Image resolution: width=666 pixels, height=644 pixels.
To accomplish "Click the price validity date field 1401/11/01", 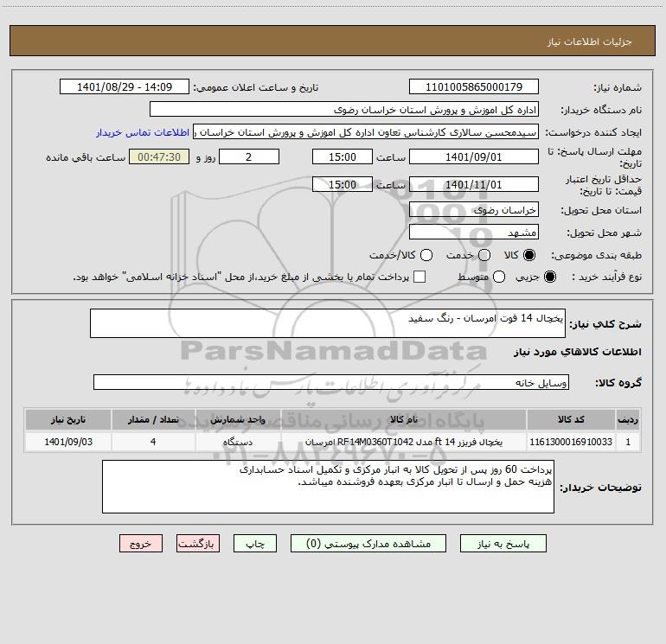I will point(474,185).
